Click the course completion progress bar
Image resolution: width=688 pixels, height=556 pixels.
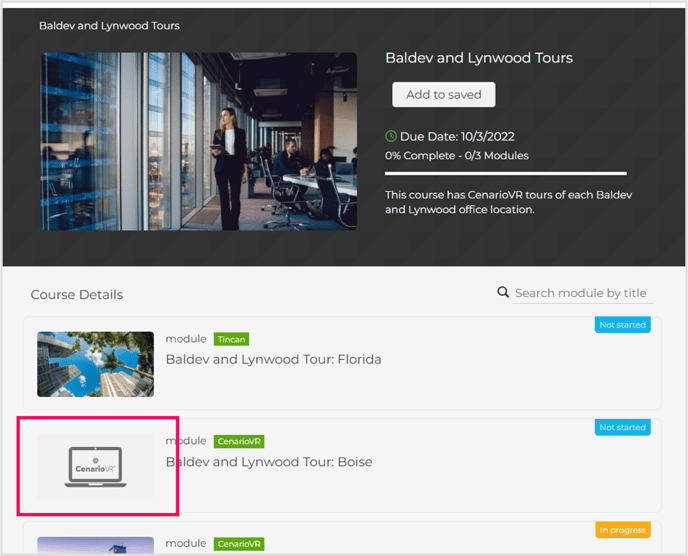(505, 173)
